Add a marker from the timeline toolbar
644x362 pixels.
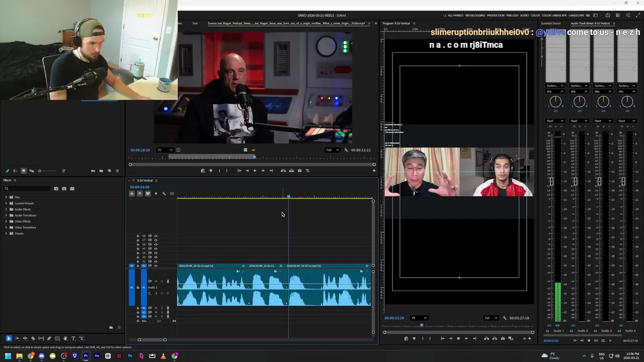(x=155, y=194)
